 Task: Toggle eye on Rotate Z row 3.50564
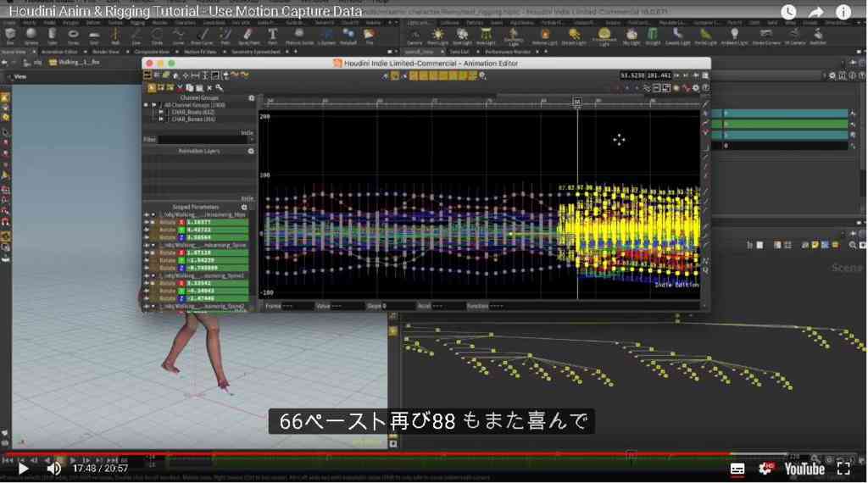coord(147,237)
